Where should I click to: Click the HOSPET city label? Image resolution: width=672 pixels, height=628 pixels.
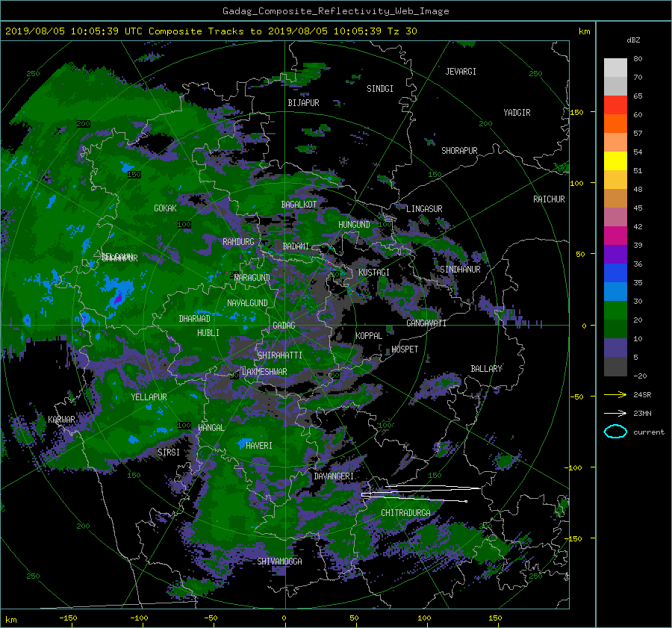click(405, 349)
